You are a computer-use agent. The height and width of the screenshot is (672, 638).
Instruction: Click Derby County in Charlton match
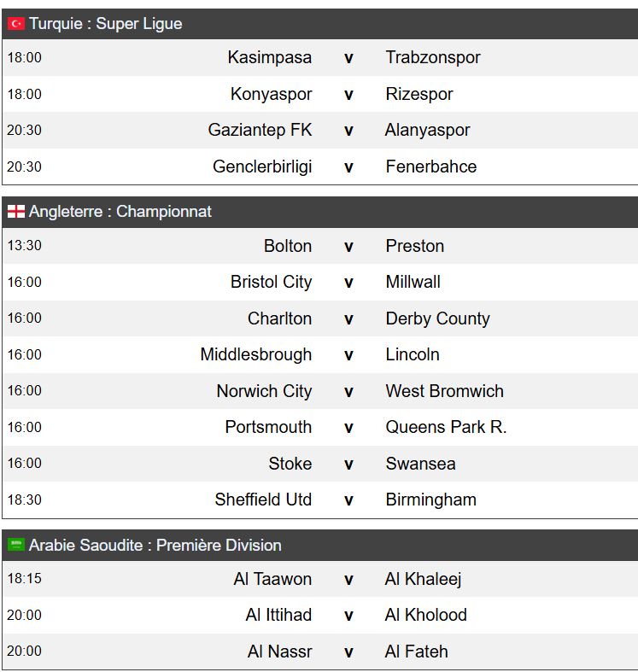coord(437,318)
